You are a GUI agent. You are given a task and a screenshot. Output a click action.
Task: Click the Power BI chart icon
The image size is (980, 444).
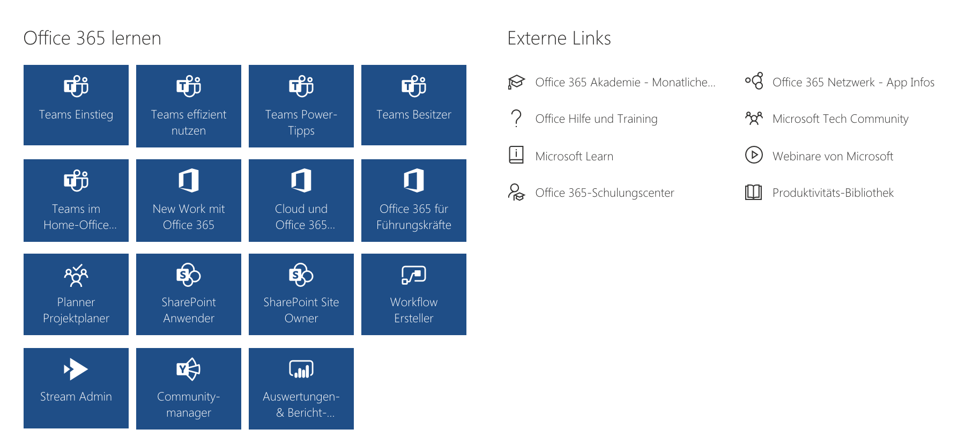coord(301,369)
